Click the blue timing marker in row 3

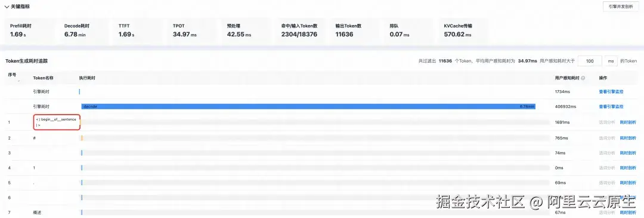(x=82, y=153)
